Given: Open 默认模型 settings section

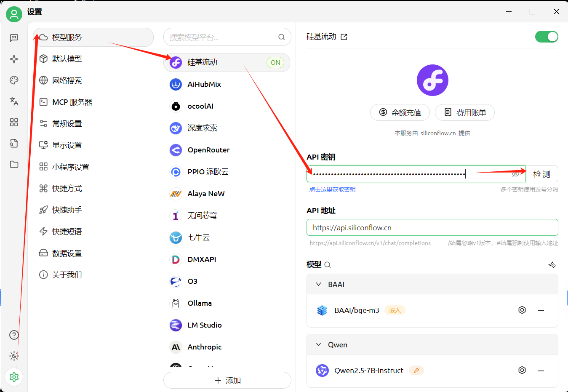Looking at the screenshot, I should 93,59.
